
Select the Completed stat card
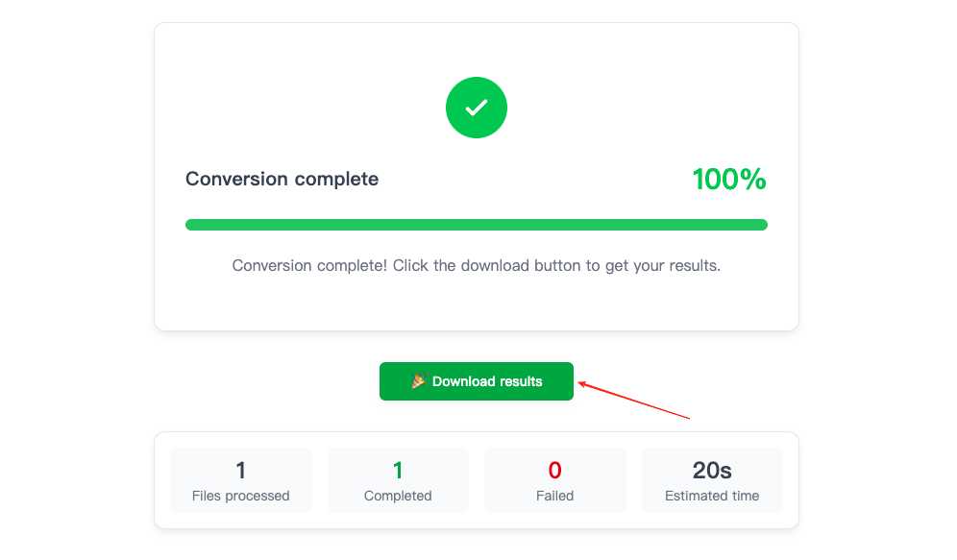pos(398,480)
